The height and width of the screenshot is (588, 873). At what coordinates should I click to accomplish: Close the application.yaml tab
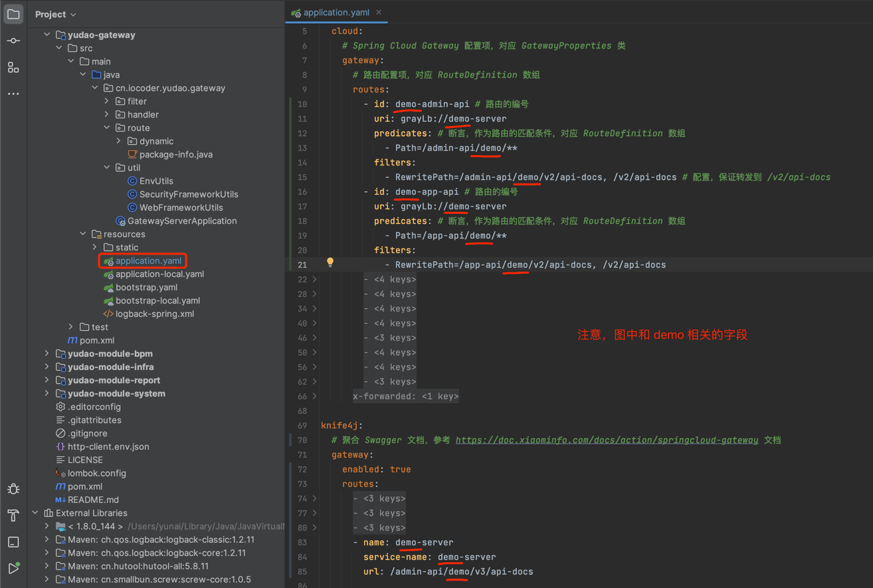click(x=379, y=12)
